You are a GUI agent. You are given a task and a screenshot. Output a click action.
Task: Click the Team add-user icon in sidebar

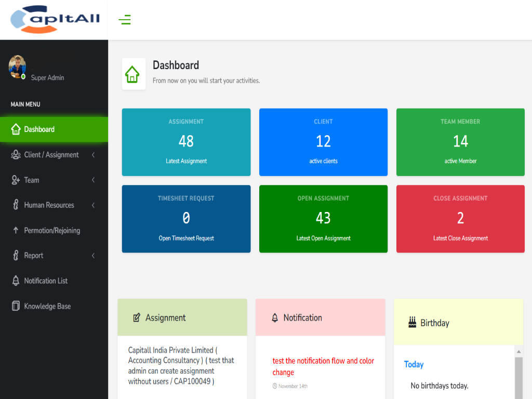[x=16, y=180]
